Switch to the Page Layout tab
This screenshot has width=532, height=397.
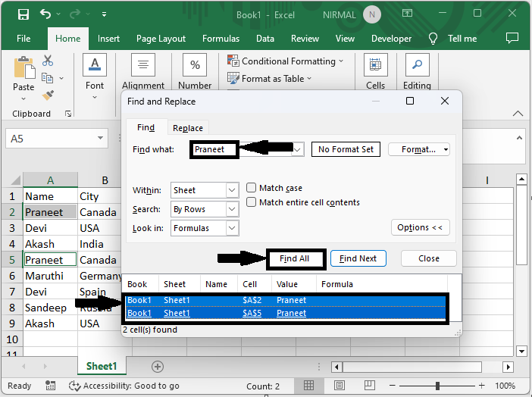tap(161, 39)
